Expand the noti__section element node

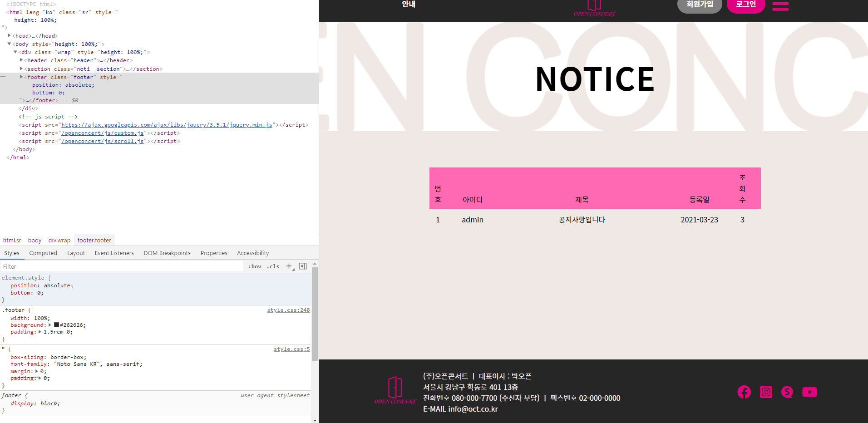pos(21,69)
